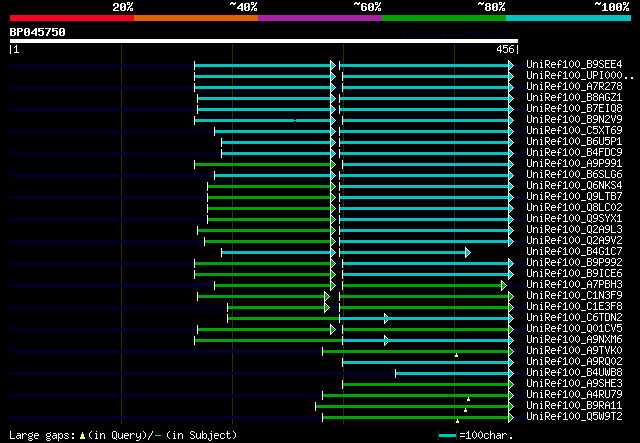Click the mid arrowhead on A9NXM6 row
Viewport: 640px width, 443px height.
coord(386,341)
